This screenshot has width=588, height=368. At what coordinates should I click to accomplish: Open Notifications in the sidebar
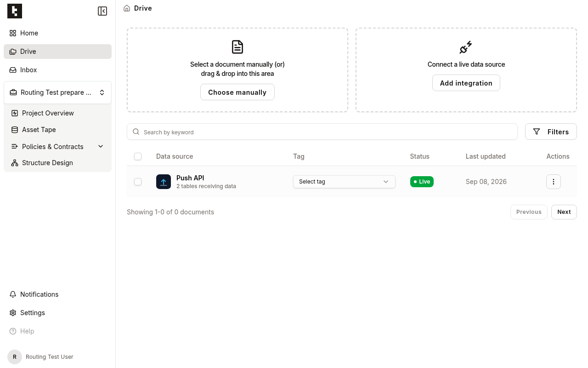[x=57, y=294]
